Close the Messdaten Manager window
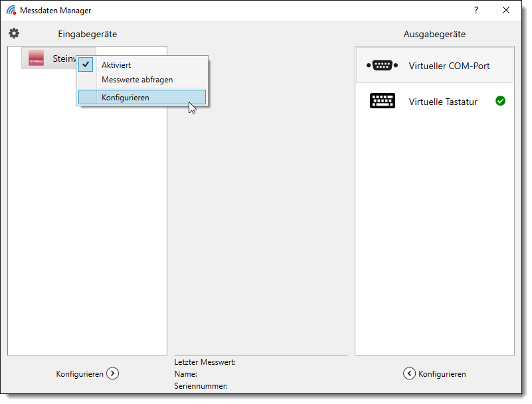Screen dimensions: 532x404 pyautogui.click(x=506, y=11)
